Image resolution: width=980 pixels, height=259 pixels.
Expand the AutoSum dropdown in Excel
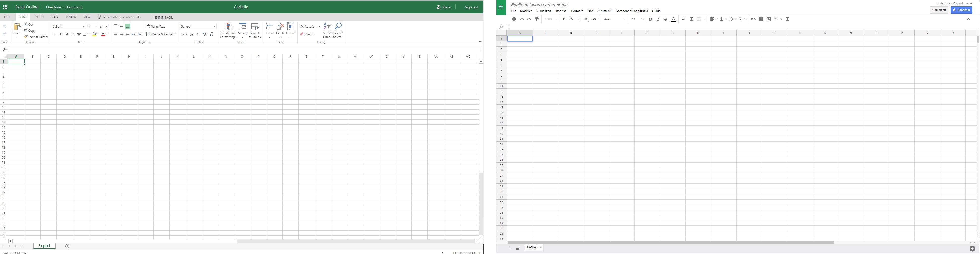tap(319, 27)
